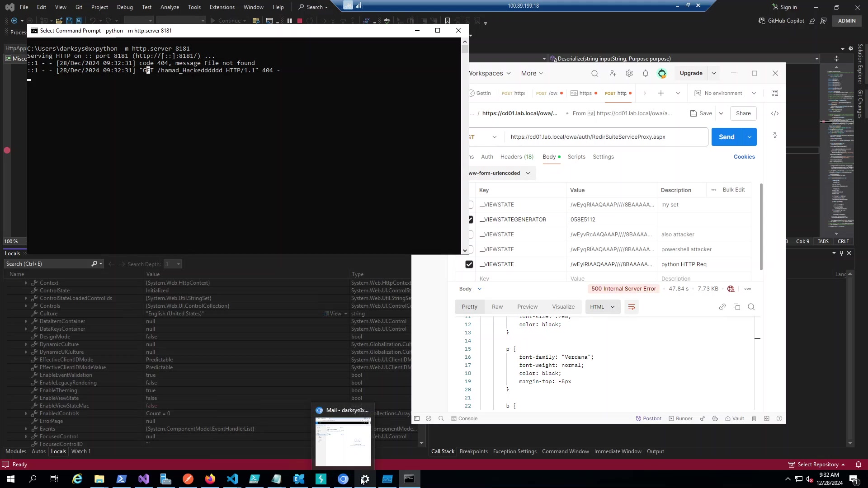Click Command Prompt vertical scrollbar
This screenshot has height=488, width=868.
click(465, 146)
